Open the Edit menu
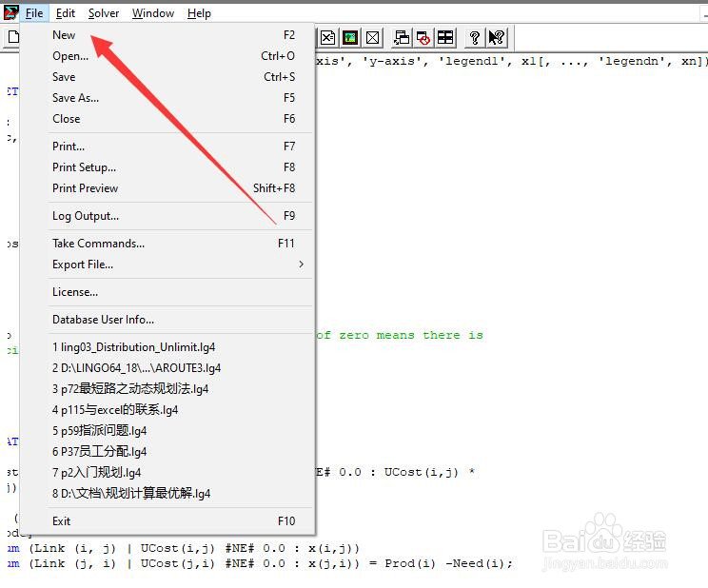Screen dimensions: 708x588 pos(66,13)
